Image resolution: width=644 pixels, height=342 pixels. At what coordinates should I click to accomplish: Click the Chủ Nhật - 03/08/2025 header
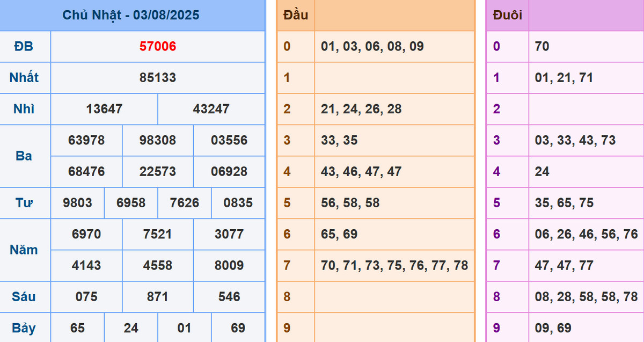[x=131, y=15]
